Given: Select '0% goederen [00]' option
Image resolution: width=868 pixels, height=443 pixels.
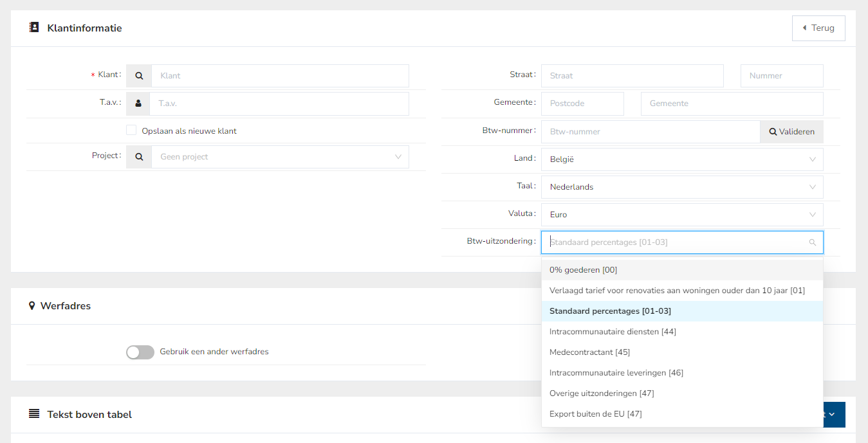Looking at the screenshot, I should click(583, 270).
